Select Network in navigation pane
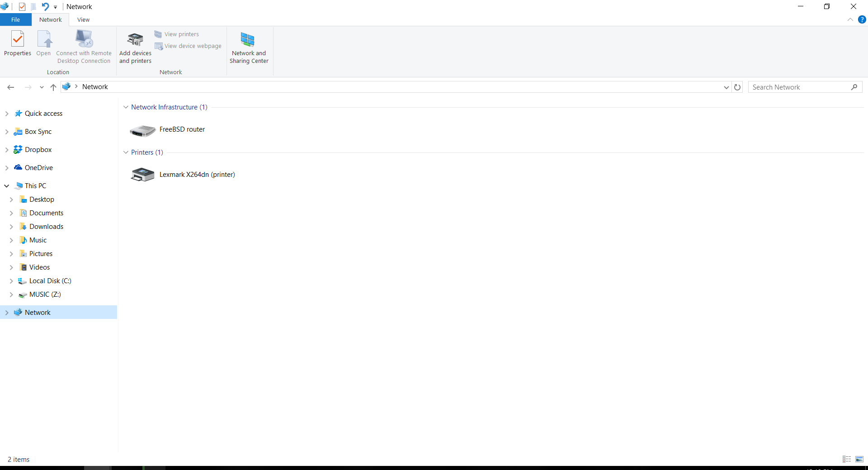The width and height of the screenshot is (868, 470). tap(38, 313)
